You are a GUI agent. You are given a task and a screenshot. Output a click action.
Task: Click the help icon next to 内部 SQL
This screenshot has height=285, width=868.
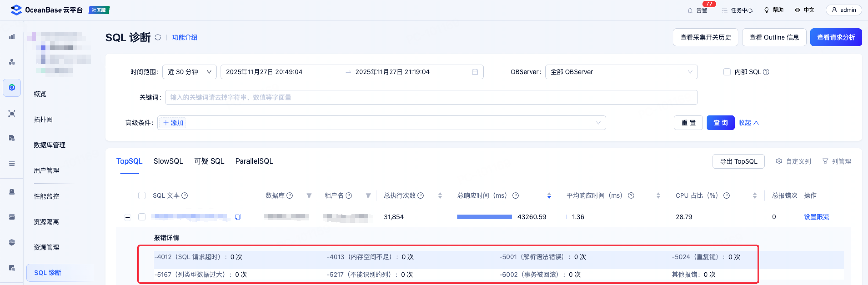(766, 72)
